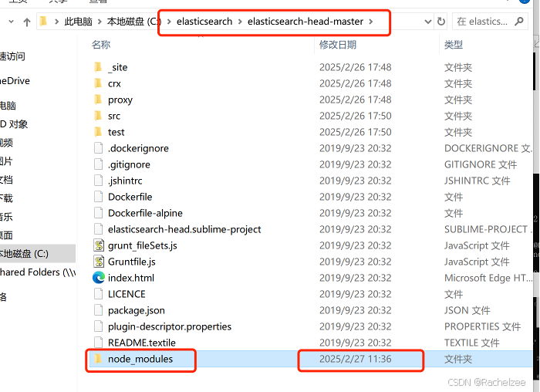
Task: Sort by 类型 column header
Action: [454, 45]
